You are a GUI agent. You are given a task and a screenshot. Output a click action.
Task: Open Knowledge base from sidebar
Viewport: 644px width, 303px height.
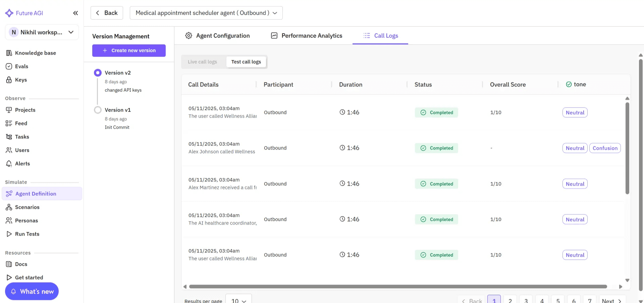pyautogui.click(x=36, y=53)
